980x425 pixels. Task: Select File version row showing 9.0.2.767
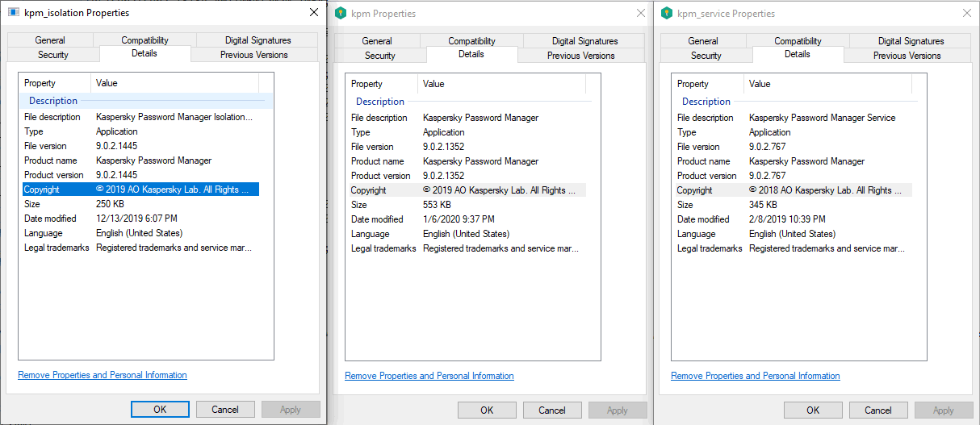(794, 147)
